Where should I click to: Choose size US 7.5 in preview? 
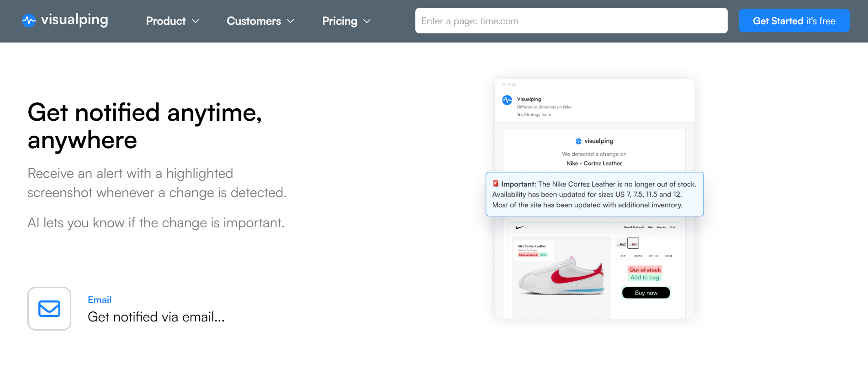pos(638,256)
